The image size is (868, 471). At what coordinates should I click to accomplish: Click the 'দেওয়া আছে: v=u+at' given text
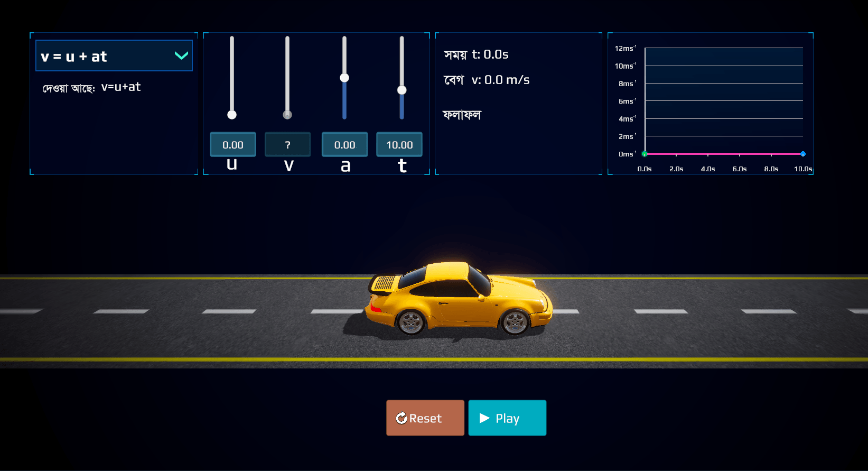point(92,87)
